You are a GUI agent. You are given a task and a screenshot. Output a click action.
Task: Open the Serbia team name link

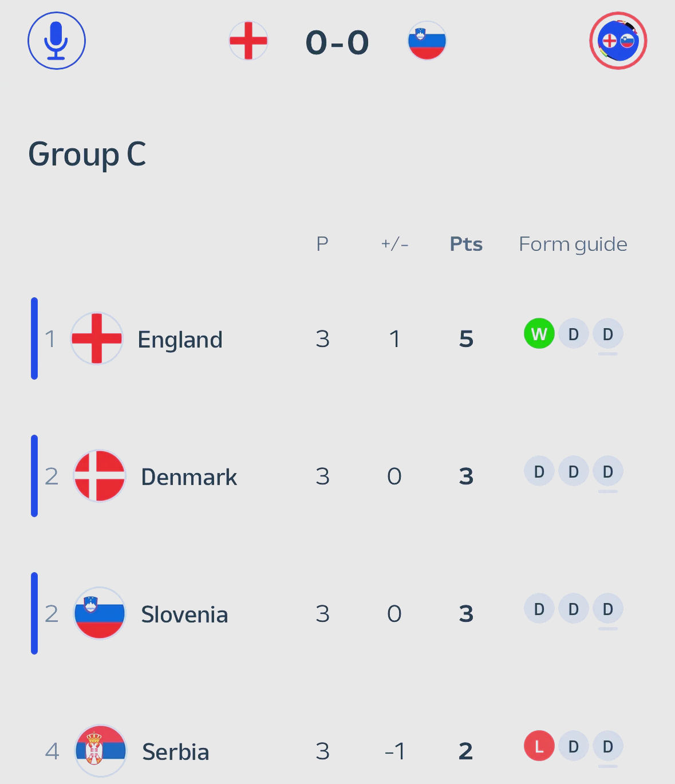(x=176, y=752)
